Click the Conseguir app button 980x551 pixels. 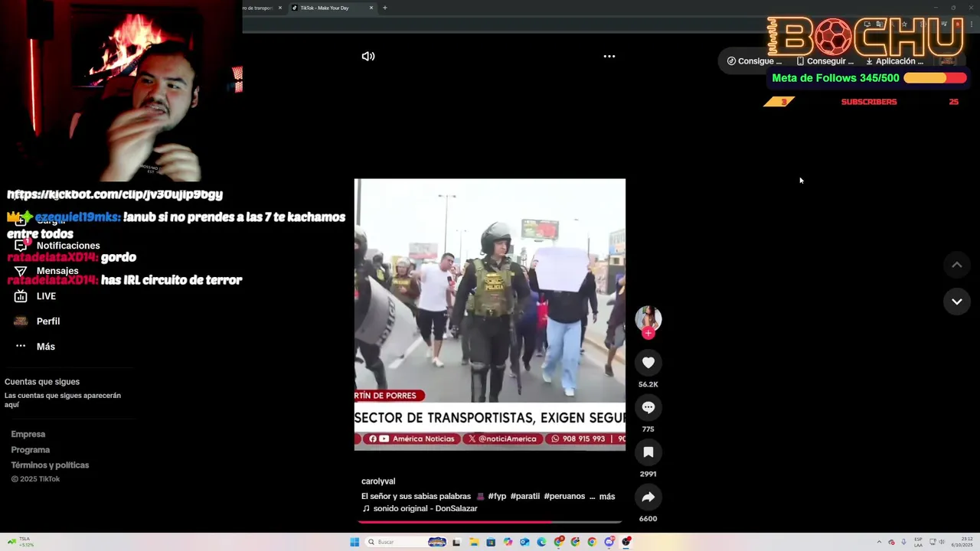[x=825, y=61]
